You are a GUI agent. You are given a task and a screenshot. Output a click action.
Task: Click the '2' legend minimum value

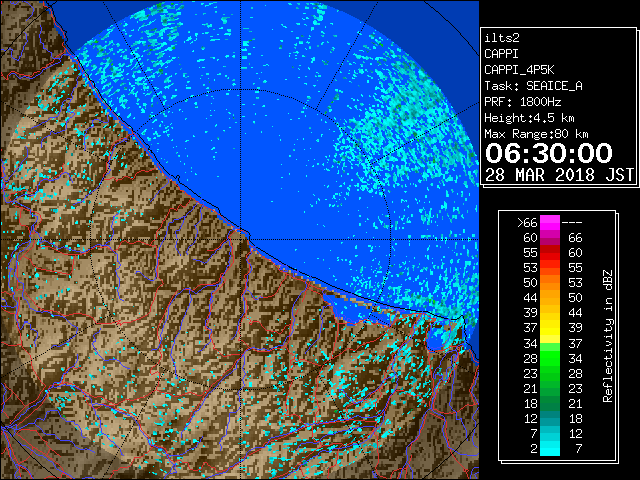click(534, 449)
